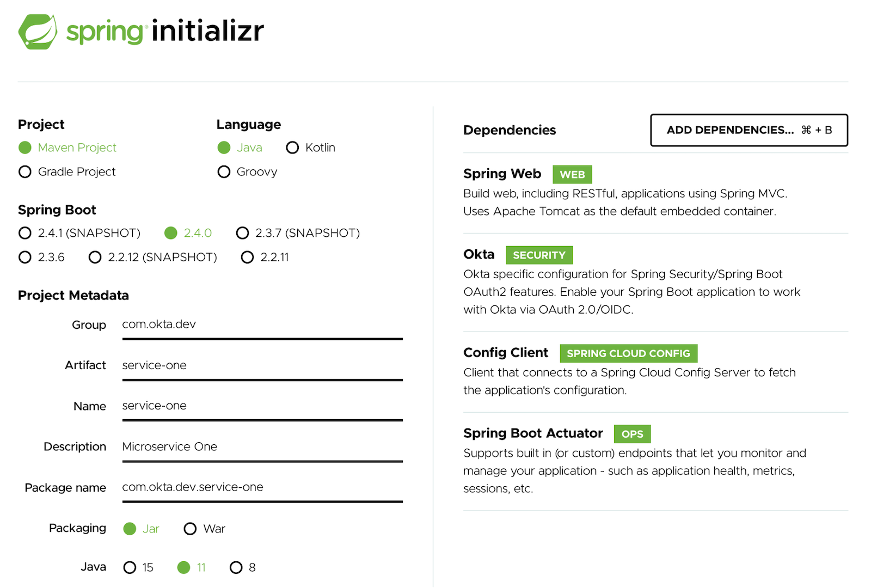Click the Spring leaf logo icon
Viewport: 871px width, 588px height.
38,32
